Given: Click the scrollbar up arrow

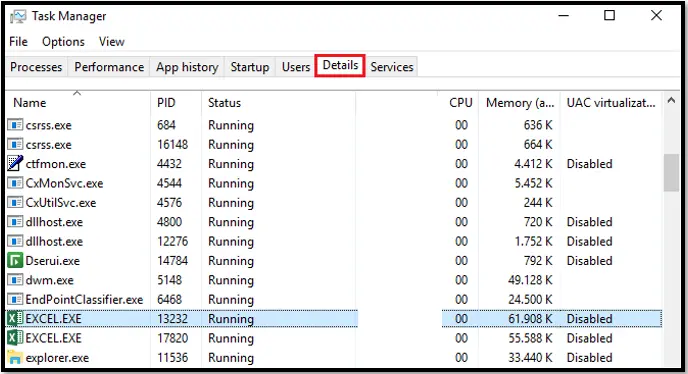Looking at the screenshot, I should point(671,101).
